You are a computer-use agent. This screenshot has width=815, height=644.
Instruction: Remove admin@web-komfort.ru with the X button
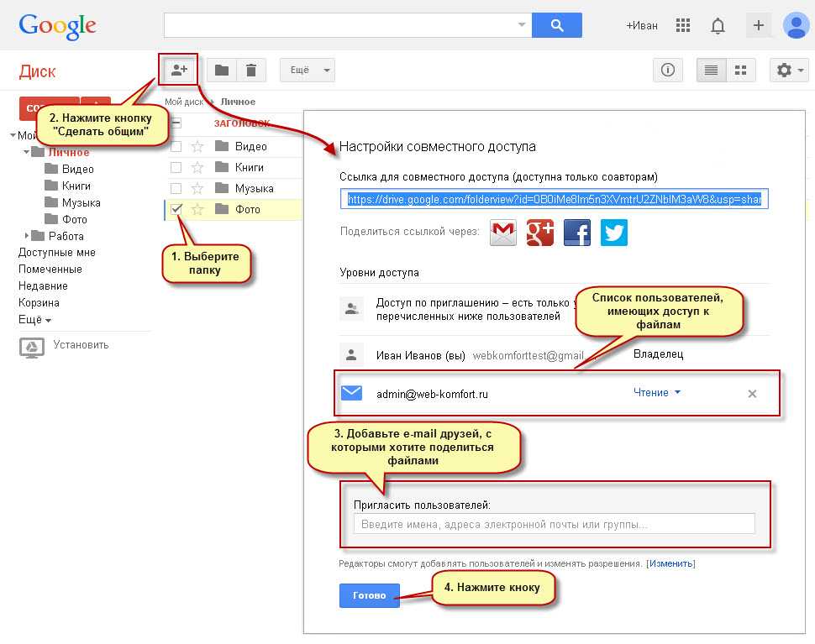click(752, 394)
